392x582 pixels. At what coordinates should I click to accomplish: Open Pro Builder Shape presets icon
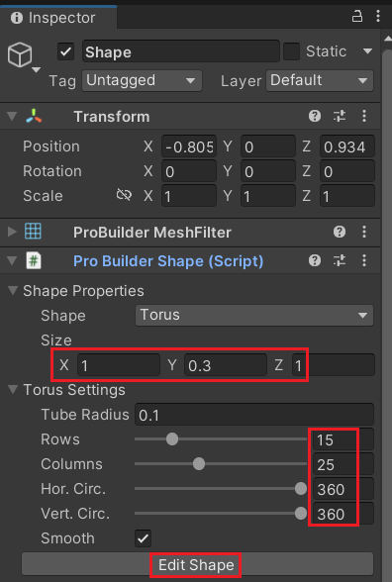click(340, 260)
